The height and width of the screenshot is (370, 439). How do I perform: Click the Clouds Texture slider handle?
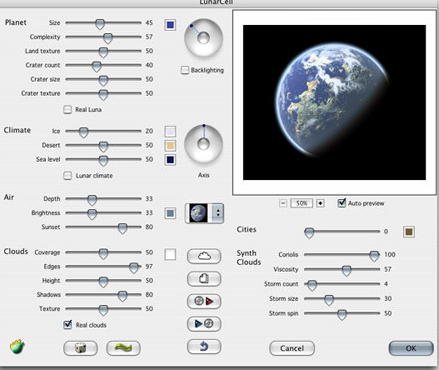pyautogui.click(x=103, y=310)
